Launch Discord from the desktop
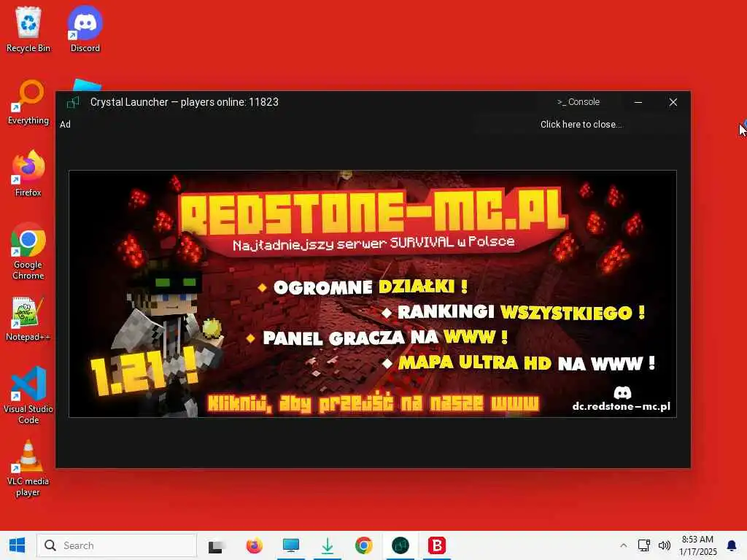Viewport: 747px width, 560px height. point(85,29)
